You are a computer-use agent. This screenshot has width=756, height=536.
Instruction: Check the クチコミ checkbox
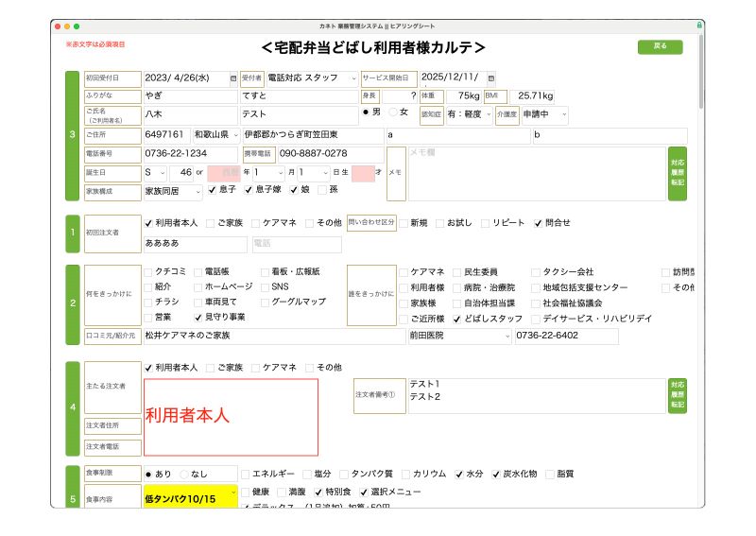(x=148, y=272)
